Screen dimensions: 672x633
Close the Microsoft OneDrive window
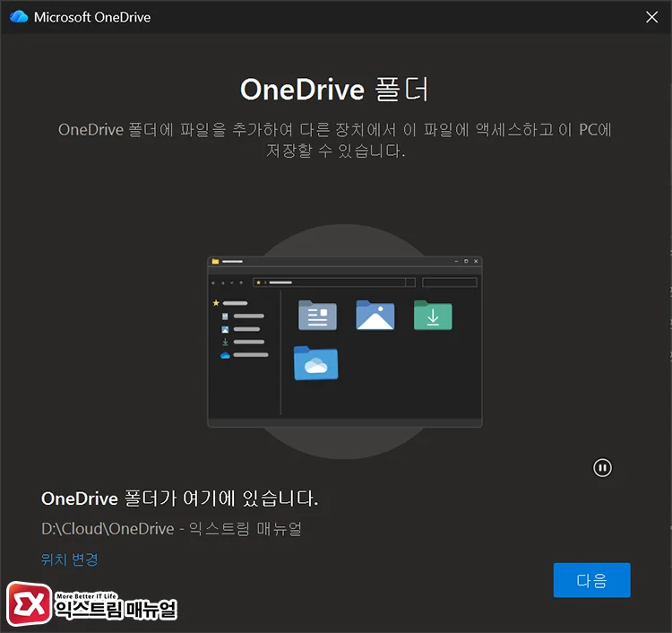[652, 17]
